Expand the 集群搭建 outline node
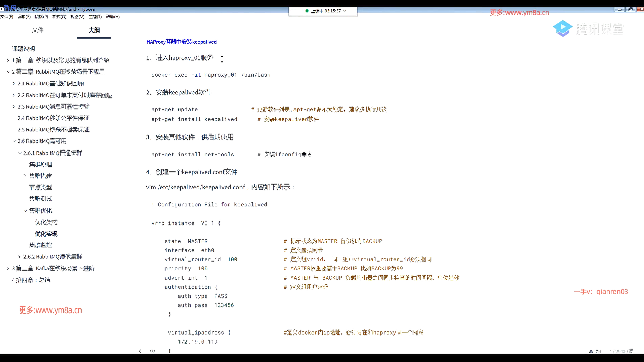Image resolution: width=644 pixels, height=362 pixels. pos(25,176)
